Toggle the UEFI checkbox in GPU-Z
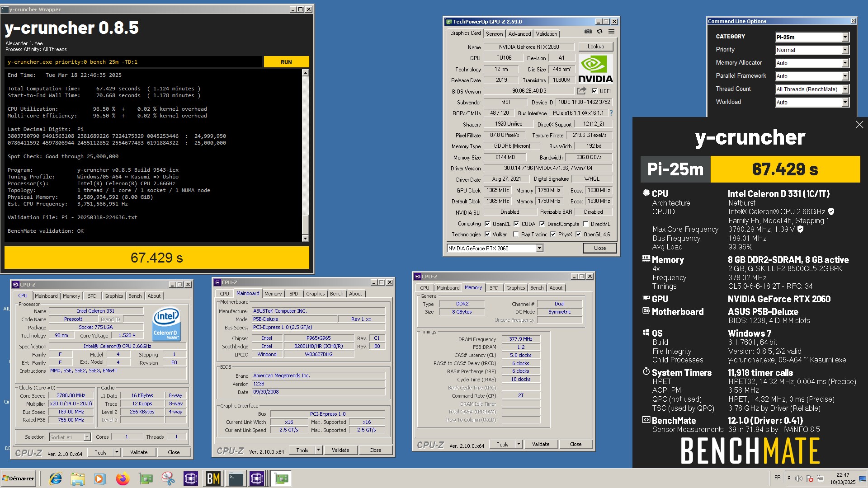This screenshot has width=868, height=488. click(594, 91)
